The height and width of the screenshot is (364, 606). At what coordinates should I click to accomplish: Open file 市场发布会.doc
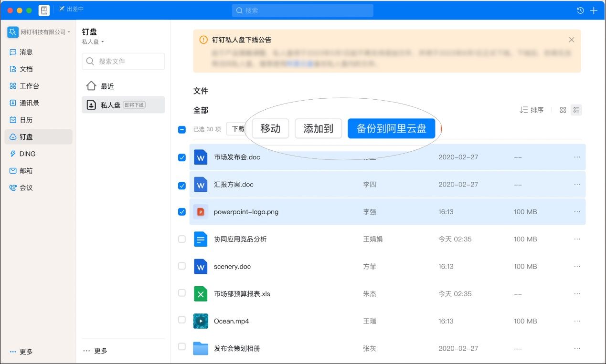[237, 157]
